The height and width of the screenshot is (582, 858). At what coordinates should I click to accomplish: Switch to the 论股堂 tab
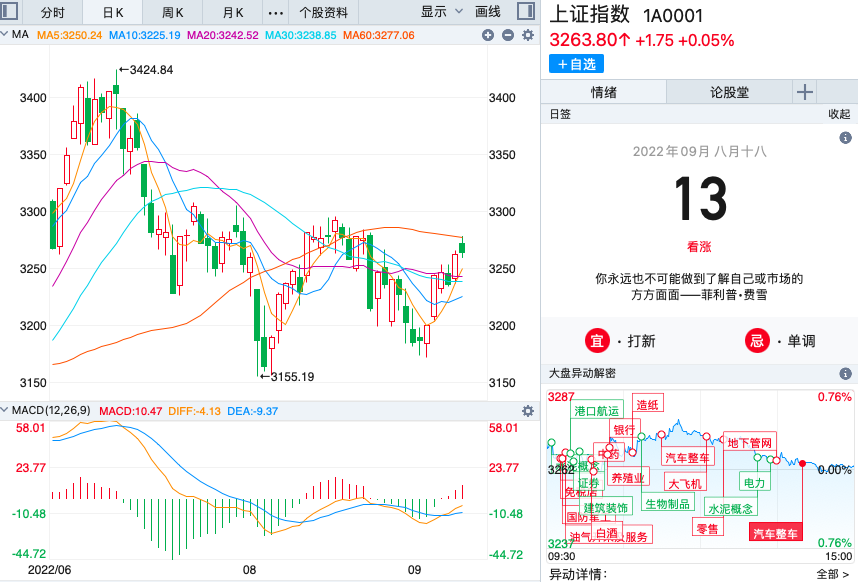click(x=729, y=92)
